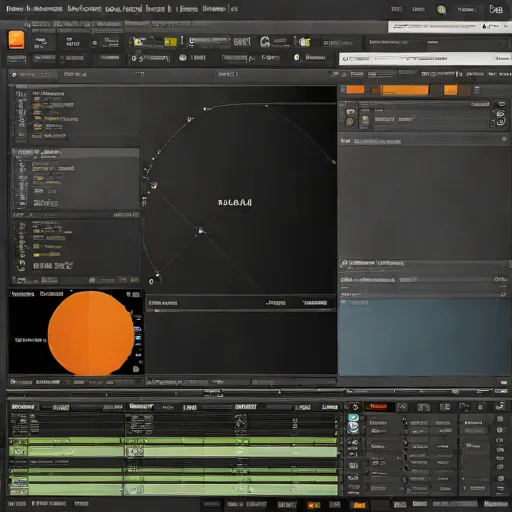Toggle the small round yellow-green indicator in the second toolbar row

pyautogui.click(x=296, y=57)
